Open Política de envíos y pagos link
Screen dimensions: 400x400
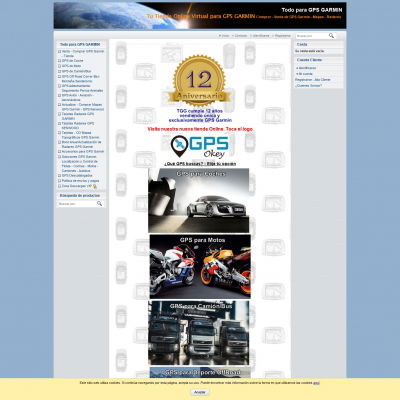[x=80, y=181]
